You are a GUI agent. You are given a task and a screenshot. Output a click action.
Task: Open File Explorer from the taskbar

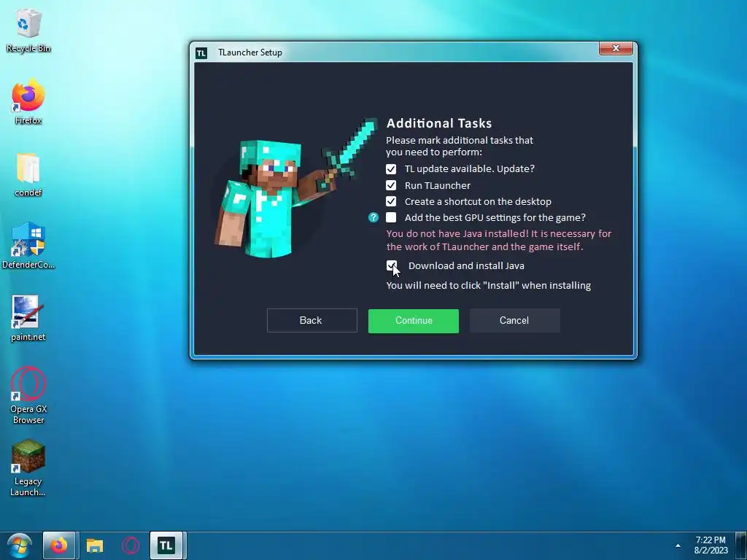[95, 545]
